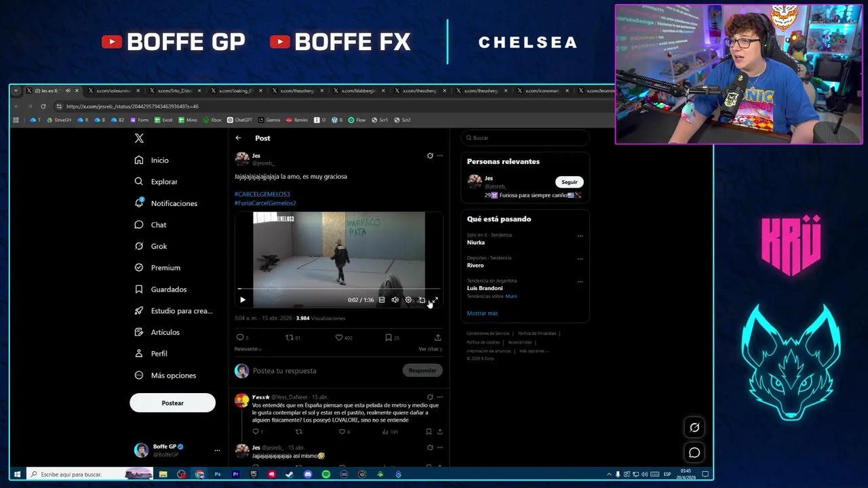Viewport: 868px width, 488px height.
Task: Open Chat in the X sidebar
Action: [151, 224]
